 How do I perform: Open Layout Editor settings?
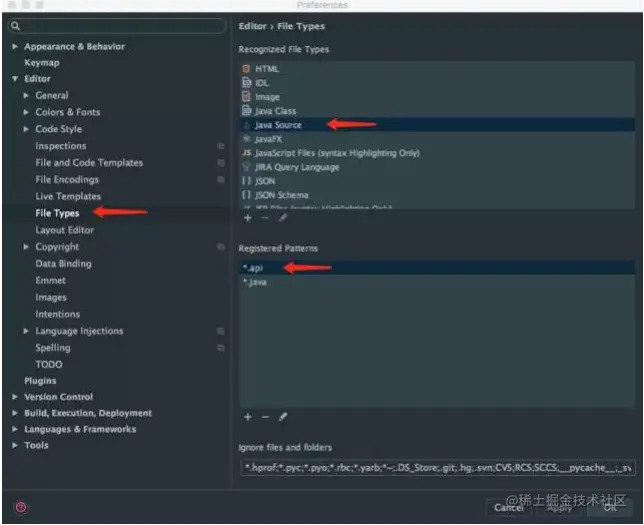coord(64,230)
